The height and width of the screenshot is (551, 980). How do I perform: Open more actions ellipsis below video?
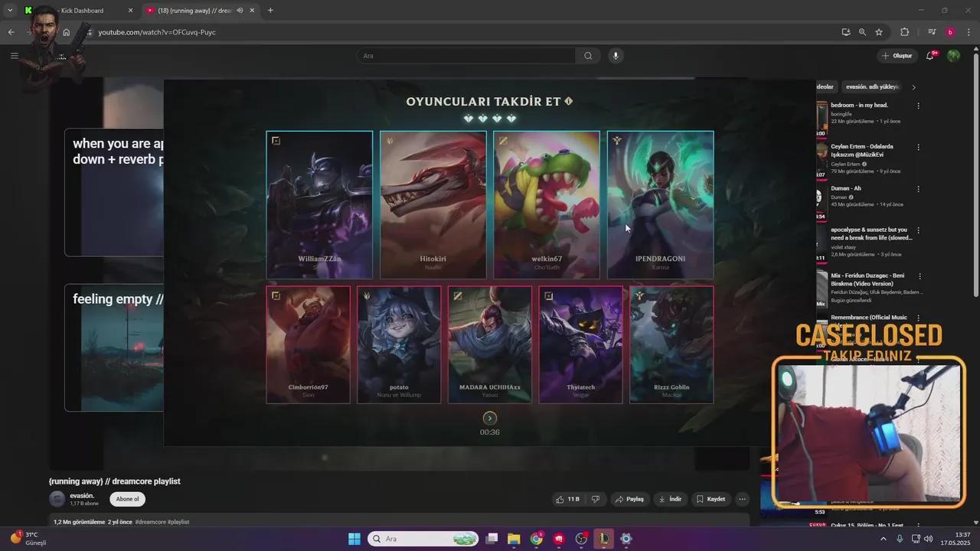742,499
